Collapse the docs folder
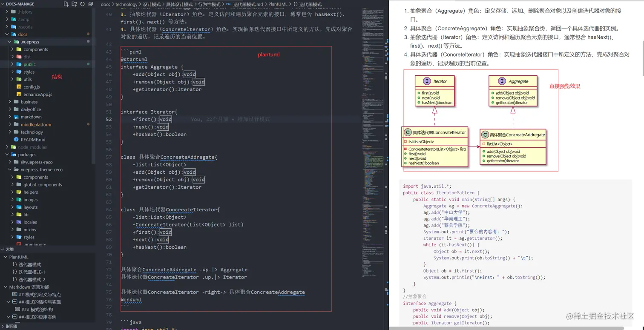644x330 pixels. point(7,34)
